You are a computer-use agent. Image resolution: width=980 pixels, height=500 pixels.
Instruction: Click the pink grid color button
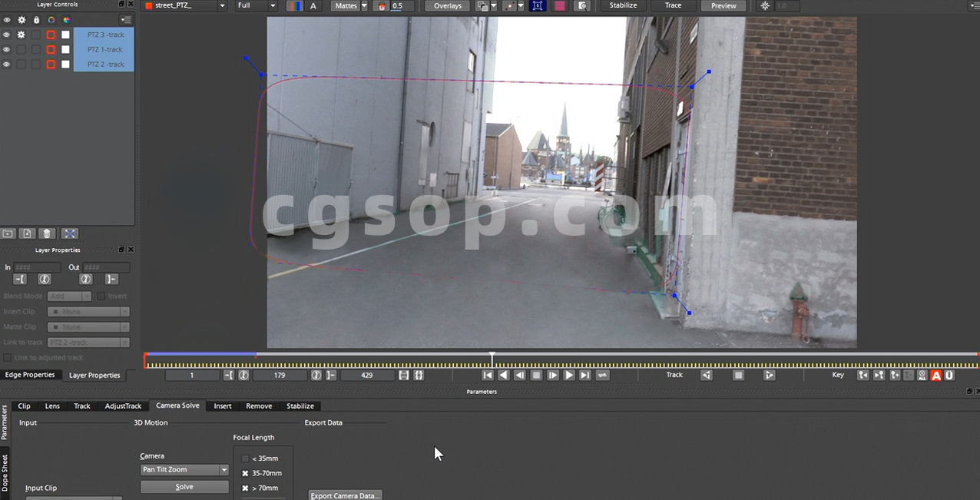pyautogui.click(x=559, y=5)
